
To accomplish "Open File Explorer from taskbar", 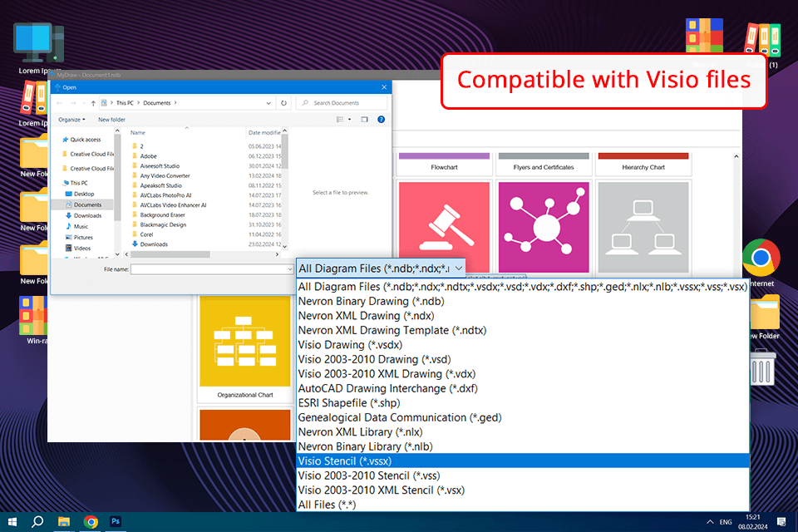I will pyautogui.click(x=64, y=522).
